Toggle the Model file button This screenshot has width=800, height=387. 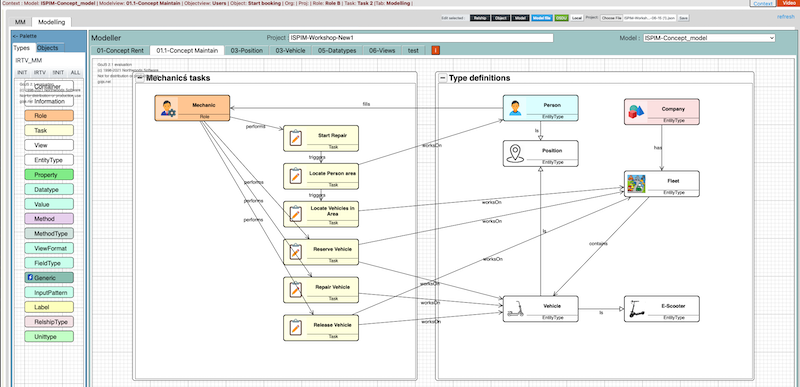coord(542,18)
